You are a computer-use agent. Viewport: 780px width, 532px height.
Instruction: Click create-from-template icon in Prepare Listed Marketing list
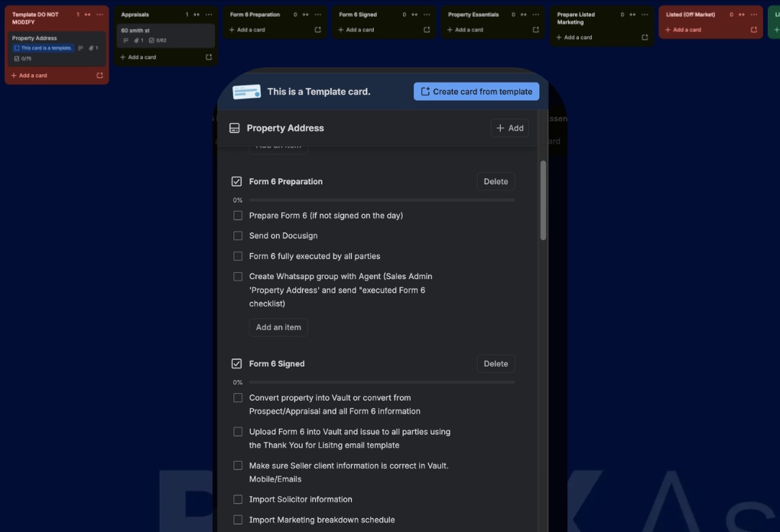[x=644, y=37]
